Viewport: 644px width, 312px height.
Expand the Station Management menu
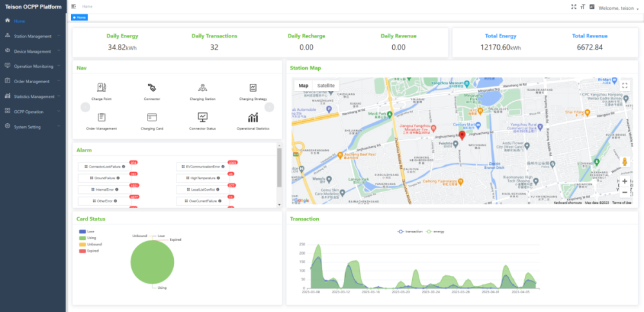pyautogui.click(x=32, y=36)
